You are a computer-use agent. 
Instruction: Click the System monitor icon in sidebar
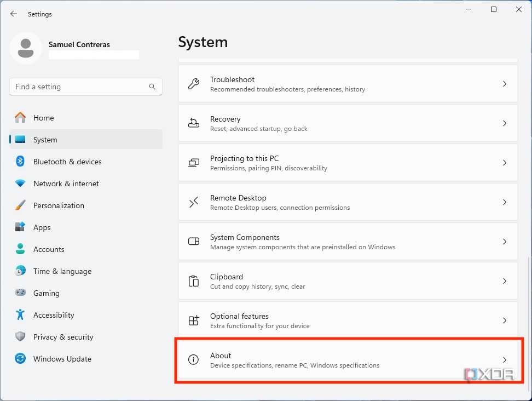click(x=20, y=140)
